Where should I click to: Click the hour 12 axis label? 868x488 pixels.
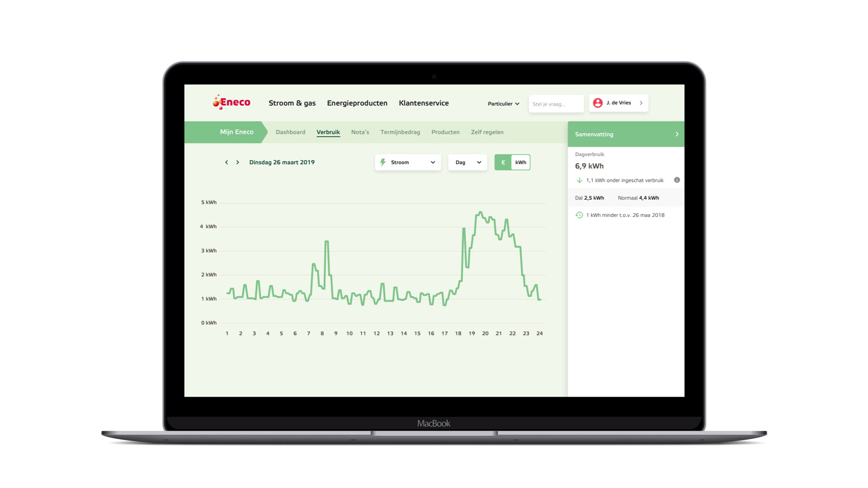pos(377,333)
